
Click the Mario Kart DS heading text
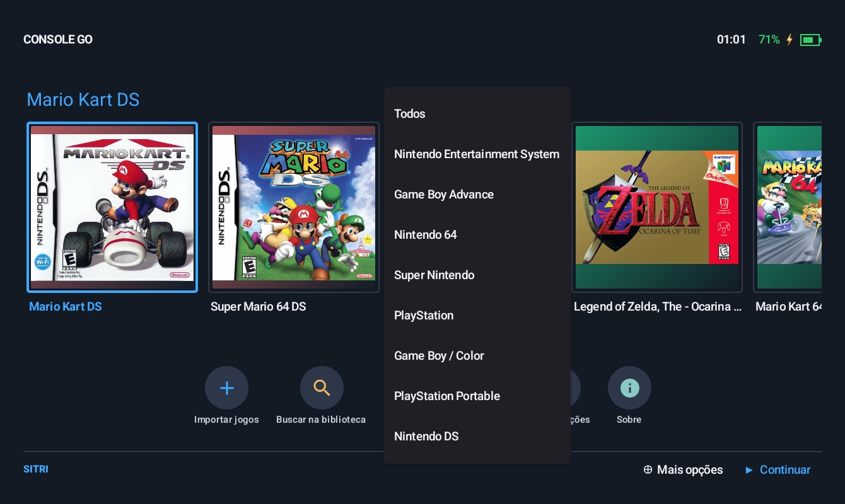83,100
